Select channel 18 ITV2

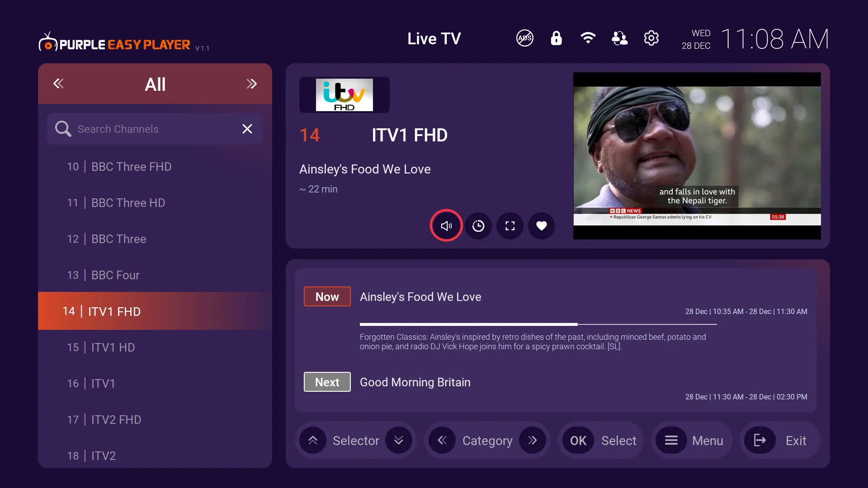pos(155,455)
